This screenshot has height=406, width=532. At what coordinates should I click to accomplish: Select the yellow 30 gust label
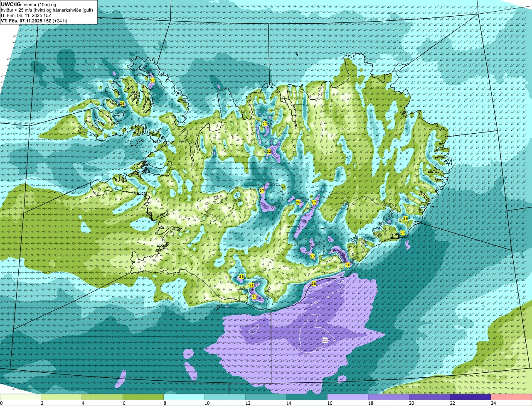254,297
